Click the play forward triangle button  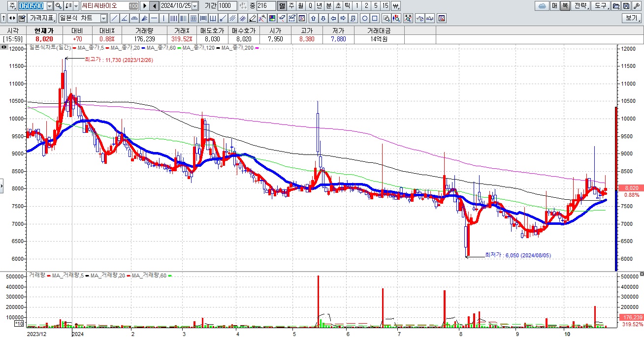pyautogui.click(x=145, y=6)
